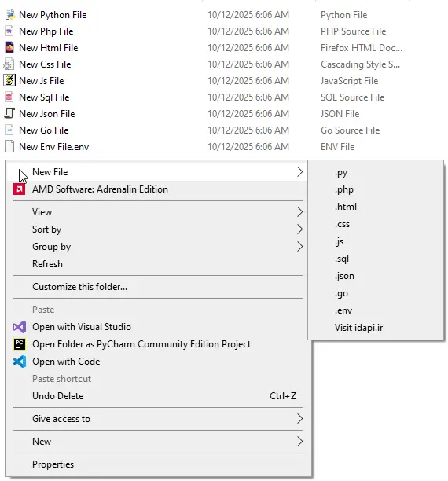Create a .json file from submenu
Image resolution: width=448 pixels, height=481 pixels.
376,276
